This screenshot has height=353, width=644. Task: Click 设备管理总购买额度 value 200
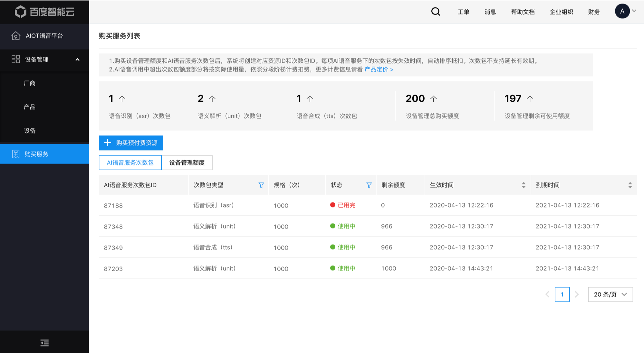point(415,98)
